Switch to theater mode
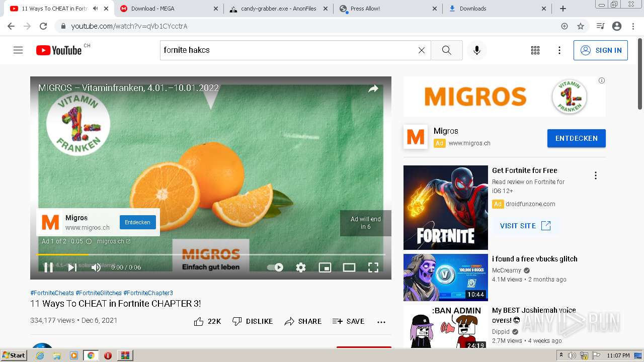Viewport: 644px width, 362px height. coord(349,267)
